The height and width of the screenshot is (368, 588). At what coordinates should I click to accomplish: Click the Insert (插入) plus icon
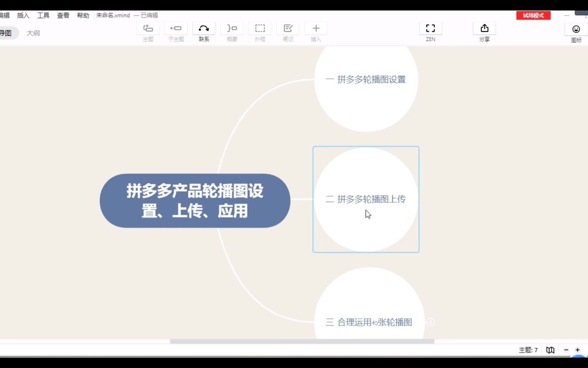coord(316,28)
